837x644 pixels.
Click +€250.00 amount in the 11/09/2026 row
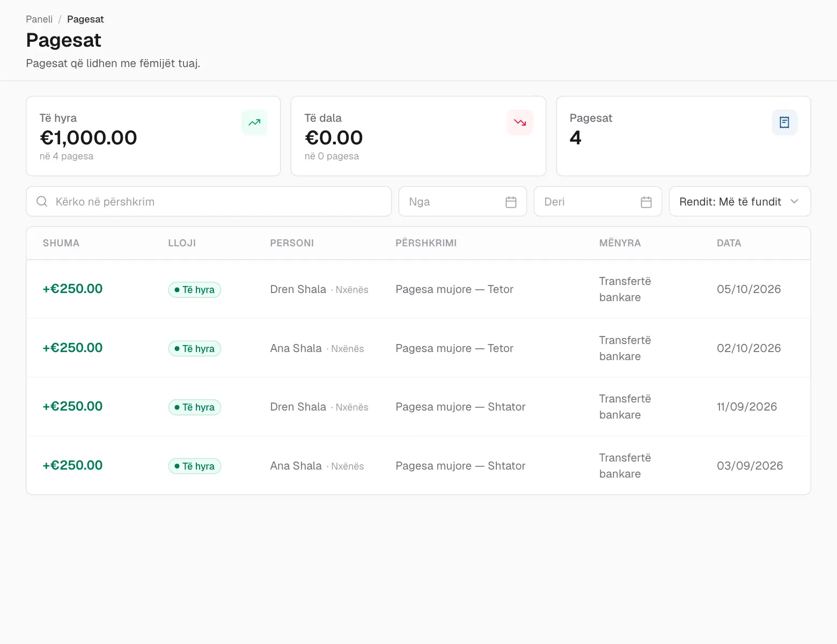click(72, 406)
